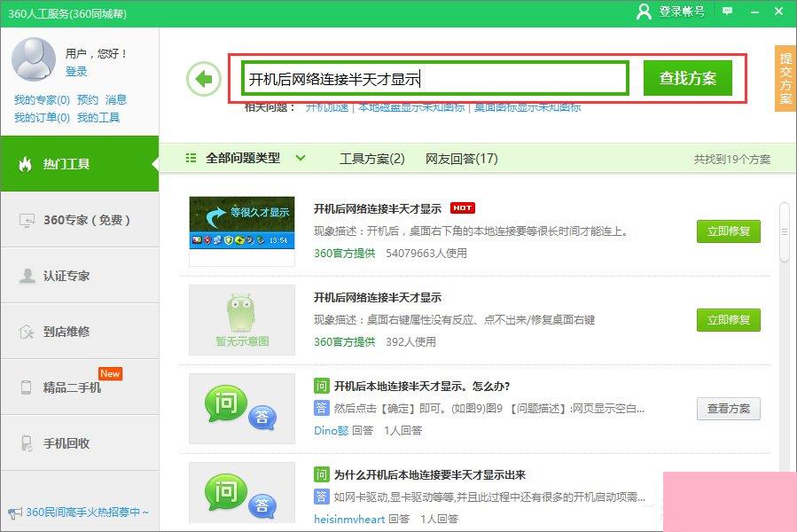Click the Q&A bubble thumbnail for Dino answer

[x=242, y=409]
